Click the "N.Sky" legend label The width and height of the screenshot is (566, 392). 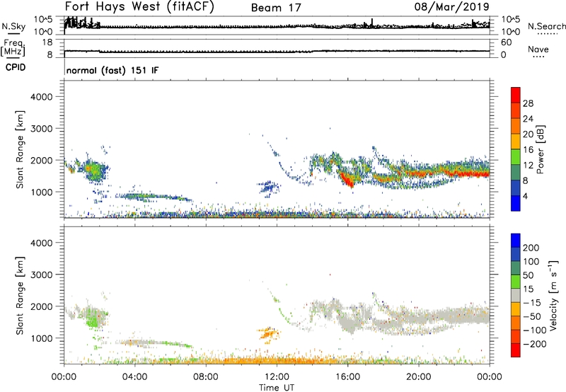(x=13, y=26)
